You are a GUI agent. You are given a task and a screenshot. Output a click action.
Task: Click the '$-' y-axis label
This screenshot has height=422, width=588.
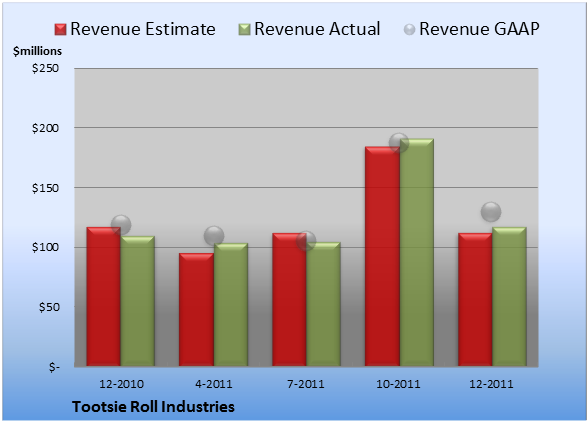[x=54, y=366]
